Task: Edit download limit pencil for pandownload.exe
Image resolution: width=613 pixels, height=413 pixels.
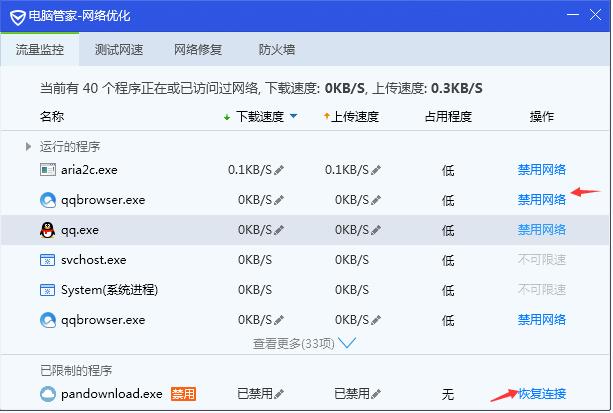Action: (279, 394)
